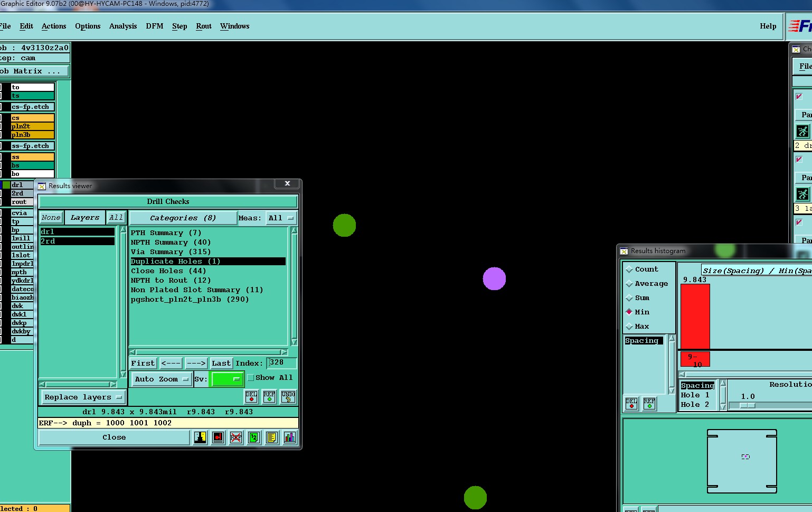Click the red 9-10 range cell
Viewport: 812px width, 512px height.
pos(695,359)
